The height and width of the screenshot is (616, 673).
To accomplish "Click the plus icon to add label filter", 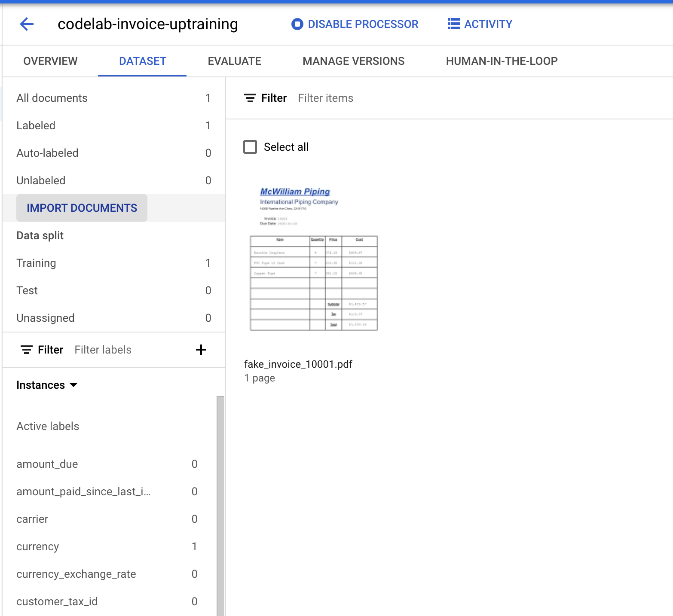I will 201,350.
